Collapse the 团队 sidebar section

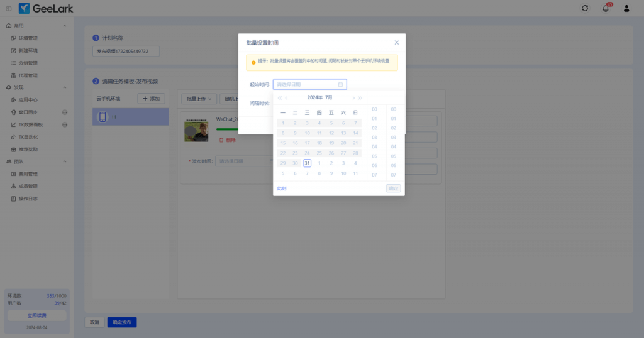pos(65,161)
